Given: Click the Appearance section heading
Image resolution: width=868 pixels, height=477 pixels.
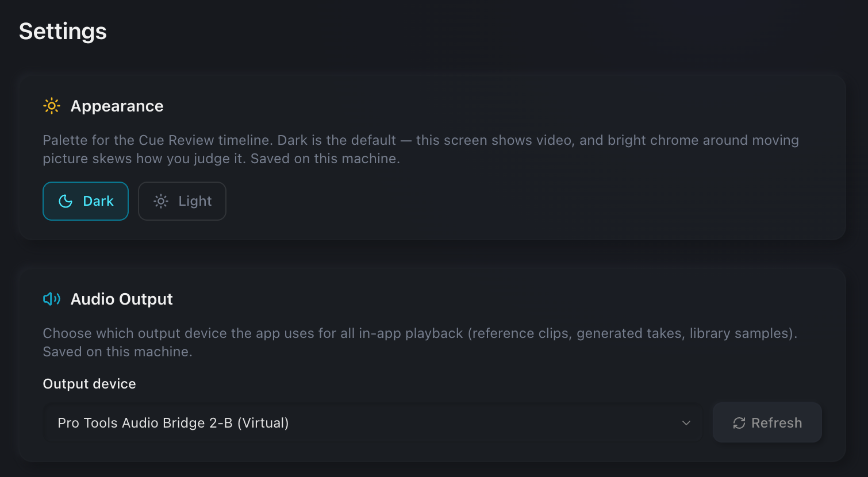Looking at the screenshot, I should [117, 106].
